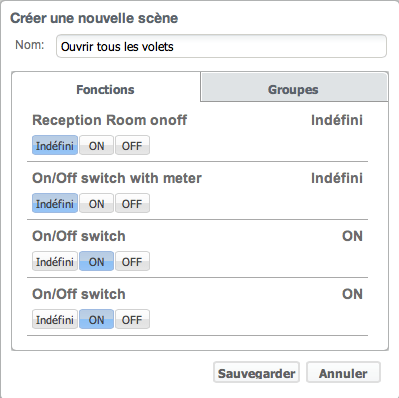Image resolution: width=399 pixels, height=398 pixels.
Task: Select ON for third On/Off switch
Action: [96, 261]
